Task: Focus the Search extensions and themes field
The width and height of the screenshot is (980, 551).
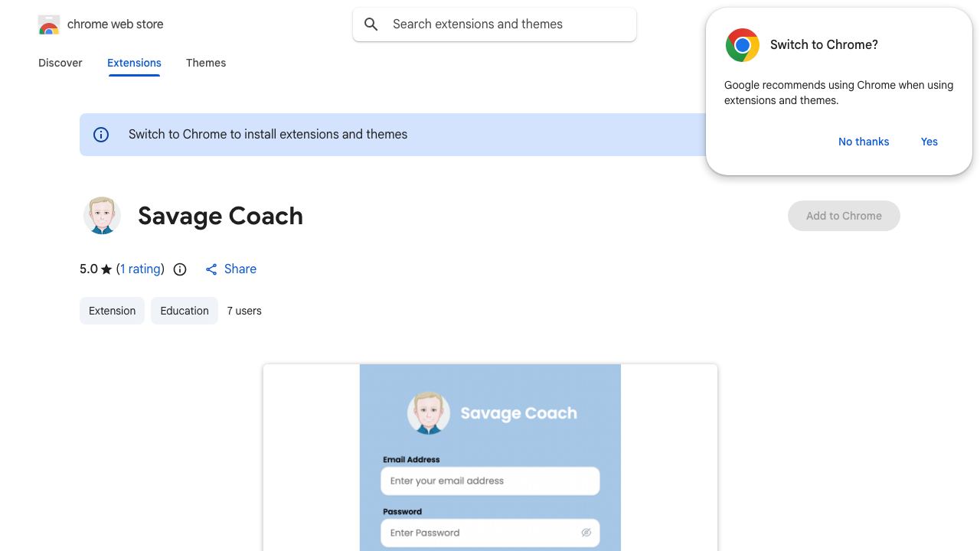Action: (495, 24)
